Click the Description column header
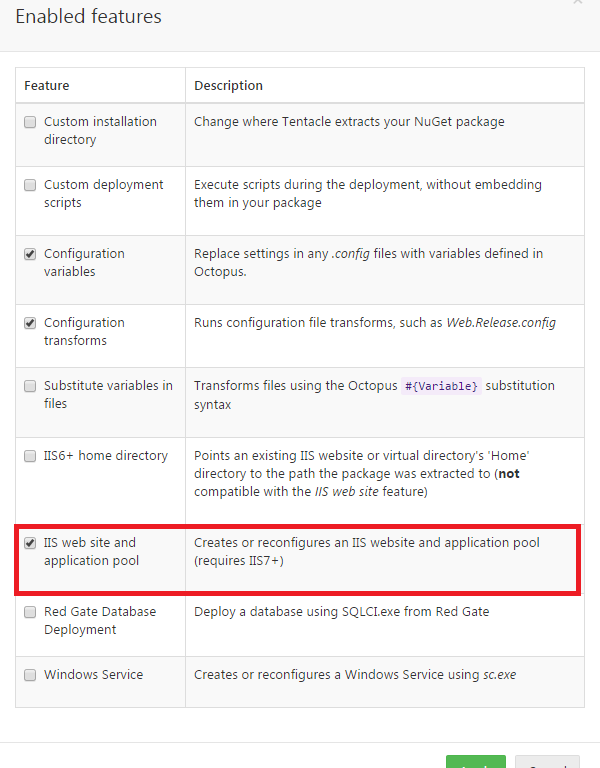 click(x=228, y=86)
